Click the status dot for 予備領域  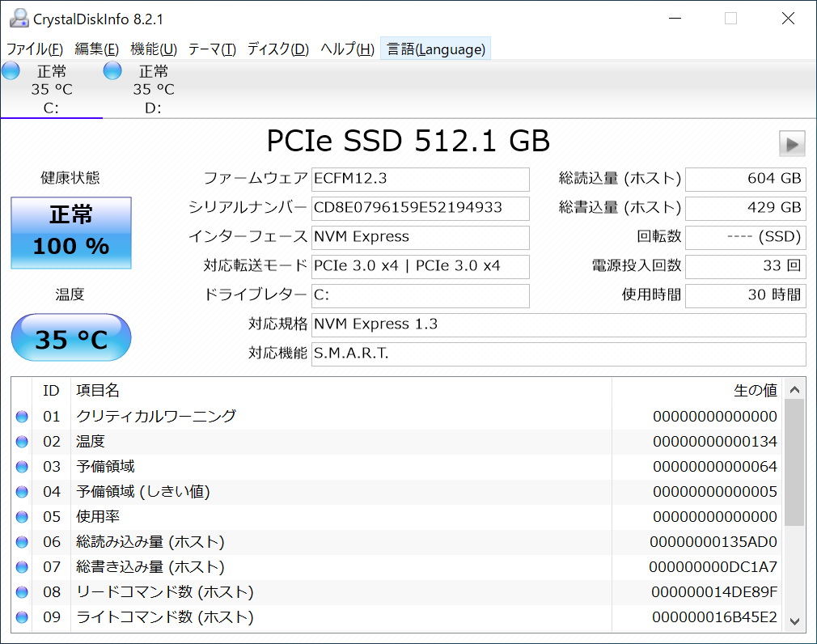[22, 466]
